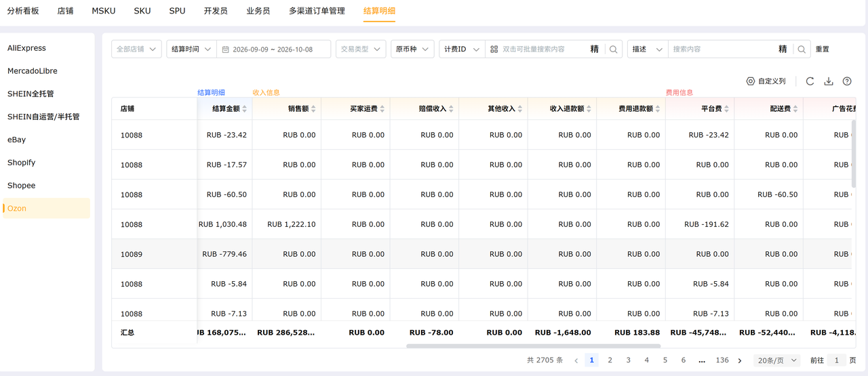The image size is (868, 376).
Task: Sort by 买家运费 column
Action: click(382, 109)
